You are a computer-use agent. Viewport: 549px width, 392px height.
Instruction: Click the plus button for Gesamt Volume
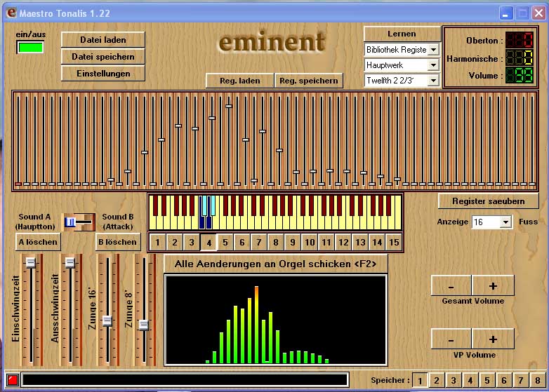point(493,285)
